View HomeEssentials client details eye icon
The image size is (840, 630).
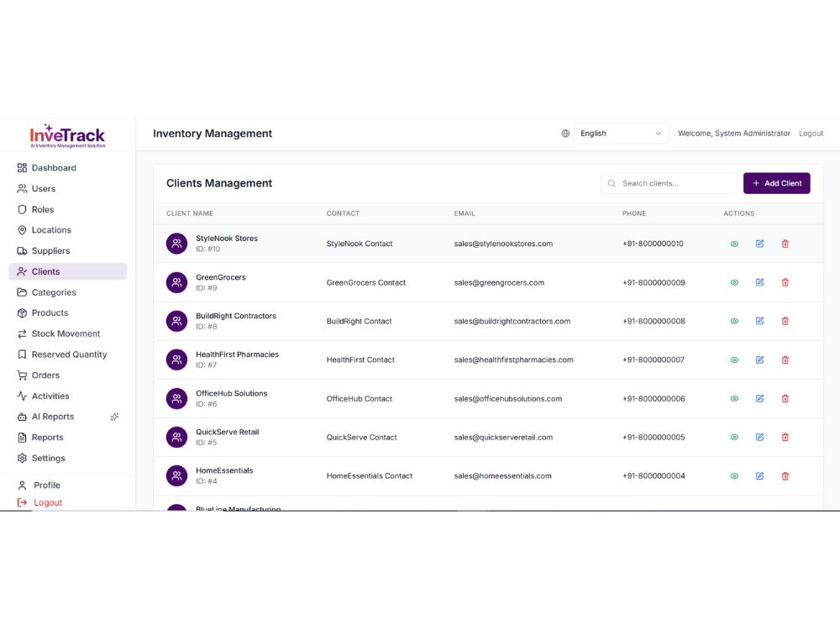click(734, 475)
